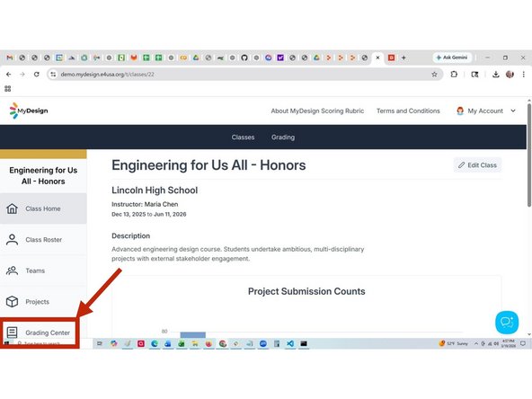Click the MyDesign logo

click(29, 111)
